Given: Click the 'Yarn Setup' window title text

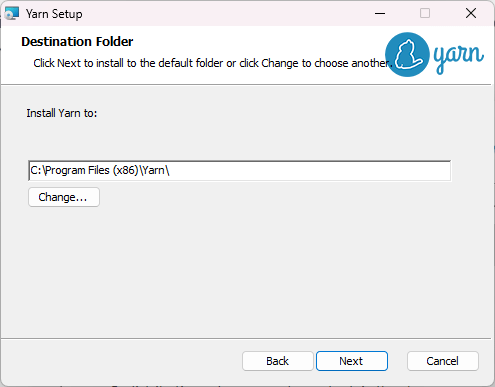Looking at the screenshot, I should [54, 14].
